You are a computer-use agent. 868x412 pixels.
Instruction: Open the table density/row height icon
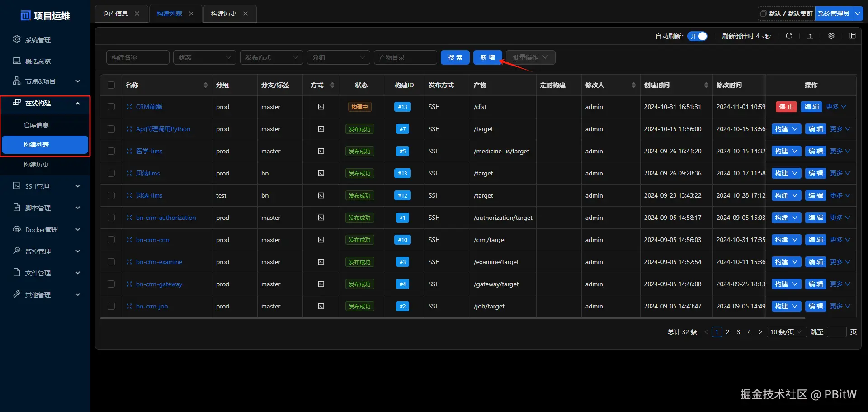click(810, 36)
